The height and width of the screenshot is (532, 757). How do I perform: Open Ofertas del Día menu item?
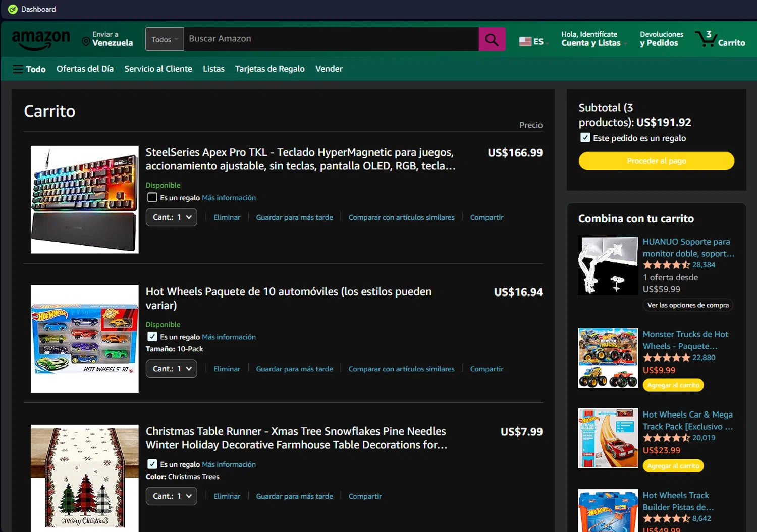pos(85,69)
